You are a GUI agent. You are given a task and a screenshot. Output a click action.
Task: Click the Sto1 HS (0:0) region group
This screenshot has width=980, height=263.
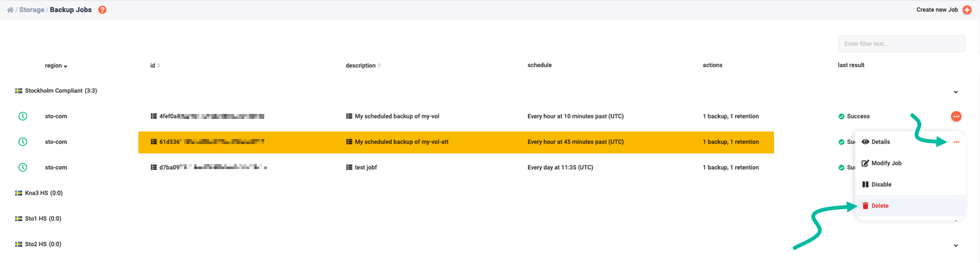(43, 219)
